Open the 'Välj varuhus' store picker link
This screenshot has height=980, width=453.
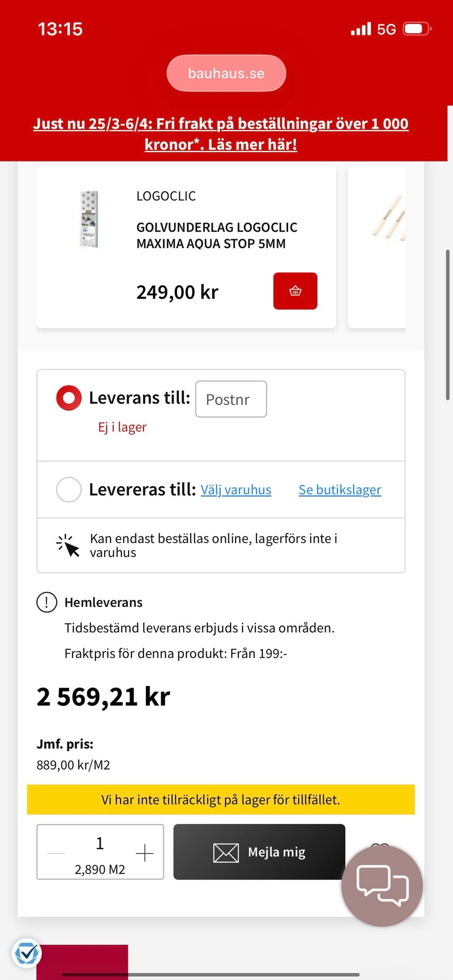236,490
